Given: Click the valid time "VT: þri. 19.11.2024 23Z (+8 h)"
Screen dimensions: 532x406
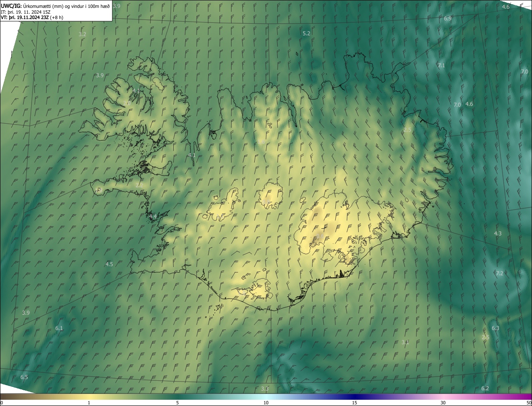Looking at the screenshot, I should pyautogui.click(x=32, y=17).
